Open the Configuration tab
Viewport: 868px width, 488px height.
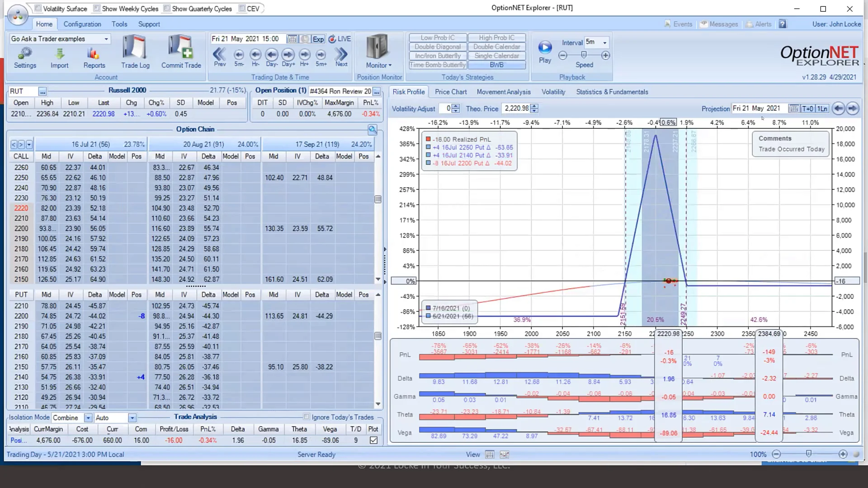82,24
